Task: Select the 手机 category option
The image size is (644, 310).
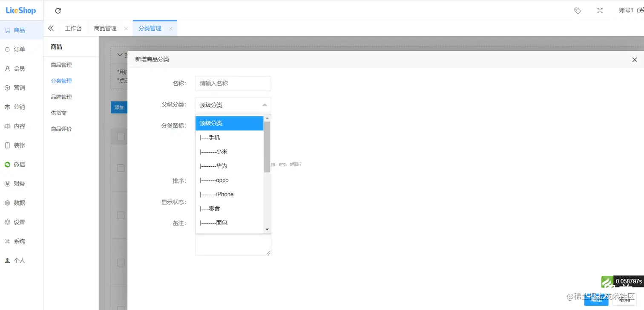Action: click(230, 137)
